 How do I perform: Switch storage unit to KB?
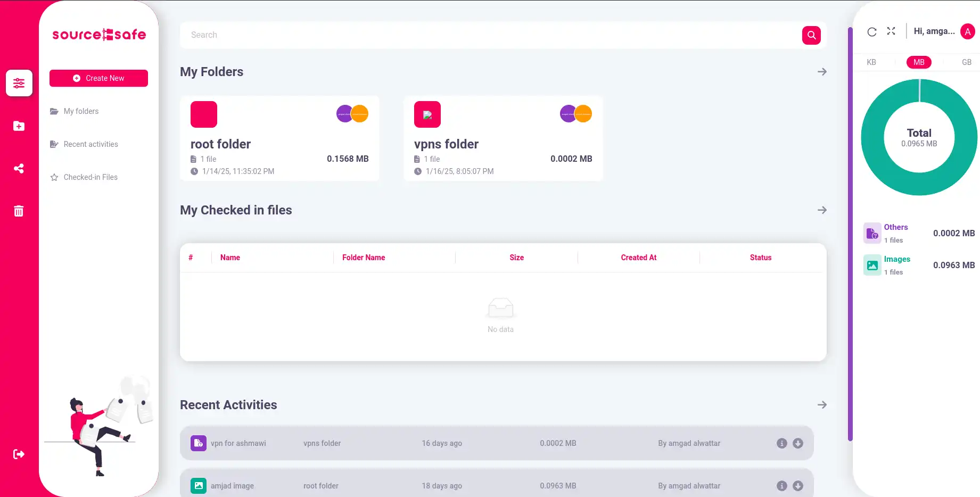[x=871, y=62]
